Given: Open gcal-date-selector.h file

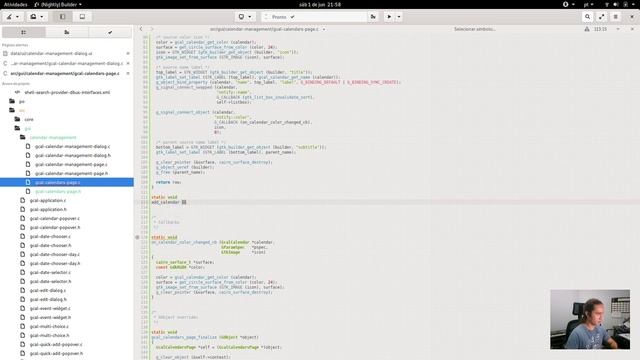Looking at the screenshot, I should pos(50,281).
